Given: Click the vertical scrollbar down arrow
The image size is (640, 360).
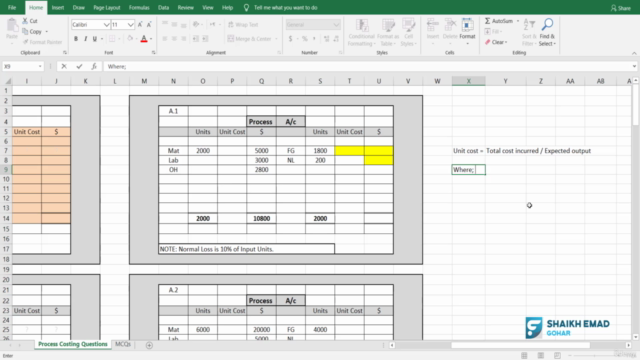Looking at the screenshot, I should pos(636,337).
